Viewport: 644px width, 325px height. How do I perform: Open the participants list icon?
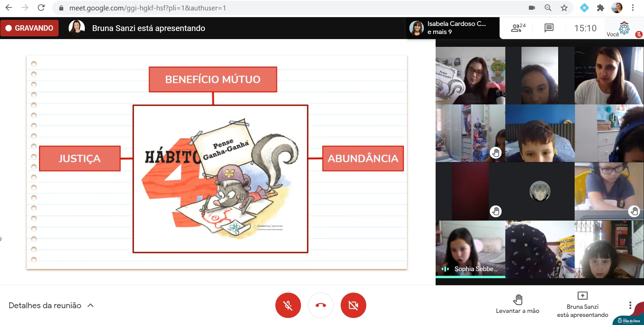click(518, 28)
